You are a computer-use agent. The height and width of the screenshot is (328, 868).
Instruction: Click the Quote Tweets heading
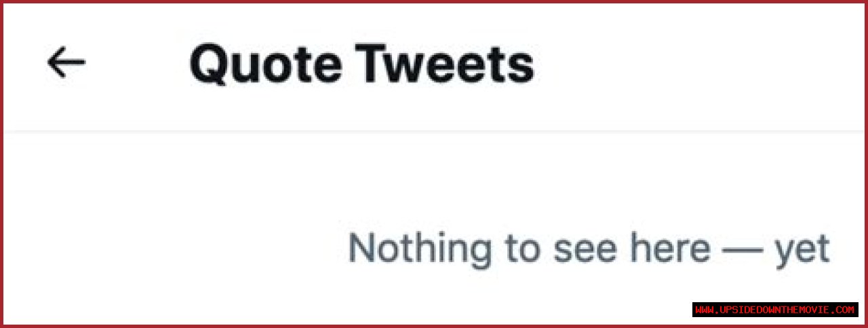[361, 65]
